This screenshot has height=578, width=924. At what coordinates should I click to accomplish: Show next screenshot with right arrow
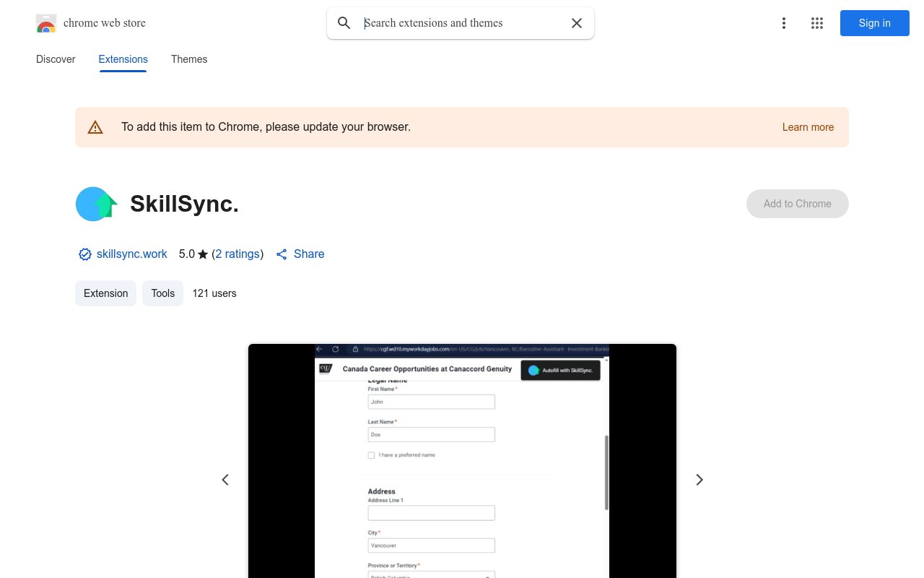pyautogui.click(x=699, y=480)
